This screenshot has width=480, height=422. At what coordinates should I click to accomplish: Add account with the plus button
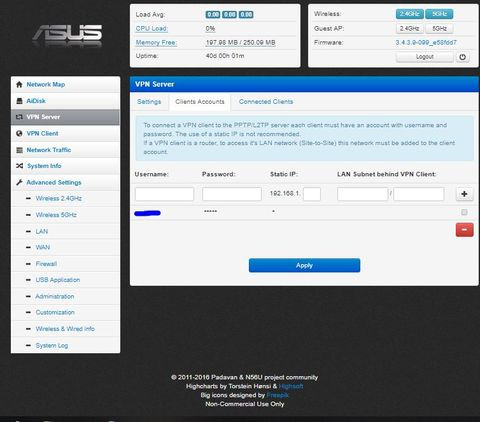click(x=464, y=194)
